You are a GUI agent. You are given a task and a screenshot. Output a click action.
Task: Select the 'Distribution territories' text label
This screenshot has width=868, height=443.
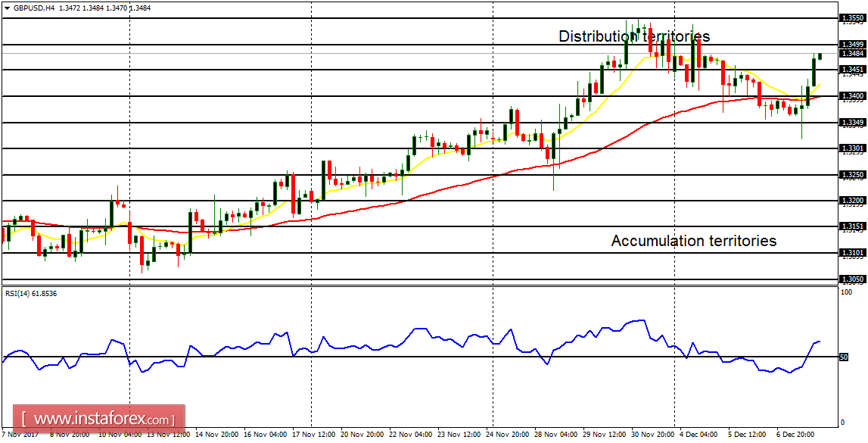634,36
